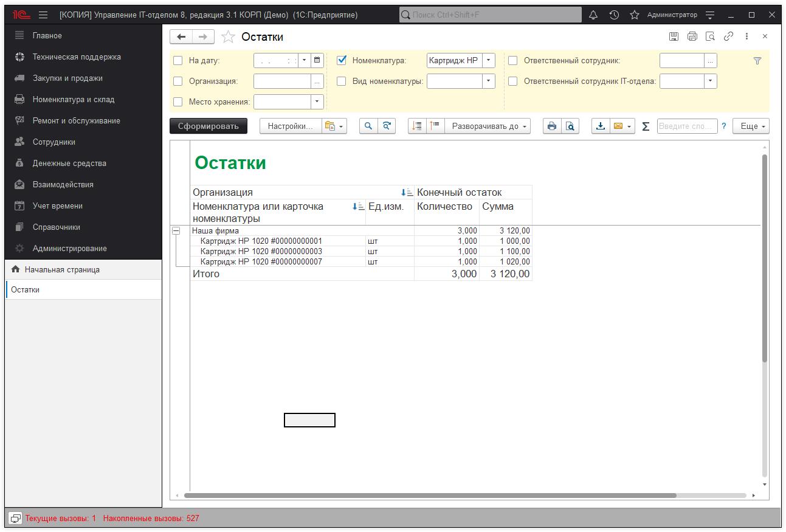Viewport: 786px width, 532px height.
Task: Enable the На дату checkbox
Action: pyautogui.click(x=178, y=61)
